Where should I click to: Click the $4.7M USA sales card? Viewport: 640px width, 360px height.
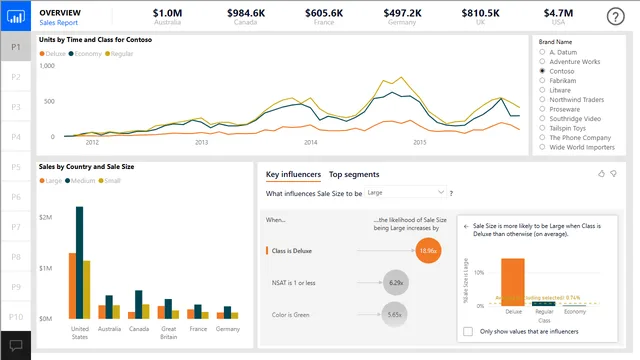558,17
